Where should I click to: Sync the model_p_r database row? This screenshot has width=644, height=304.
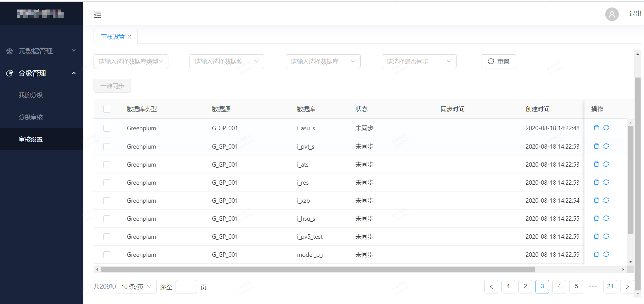pyautogui.click(x=606, y=254)
